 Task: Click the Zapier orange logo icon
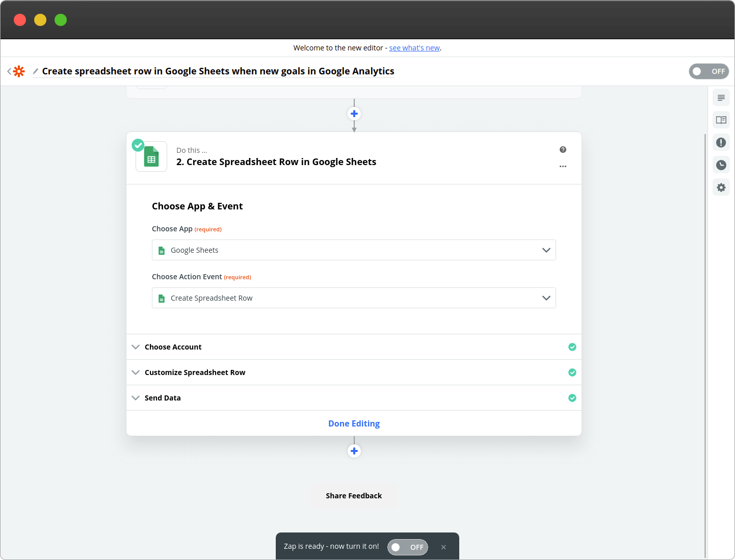(19, 71)
